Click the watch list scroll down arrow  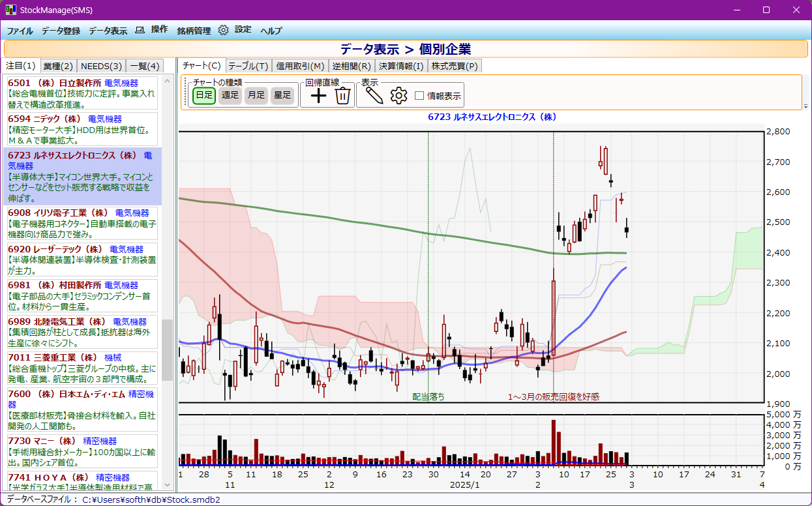click(x=167, y=486)
